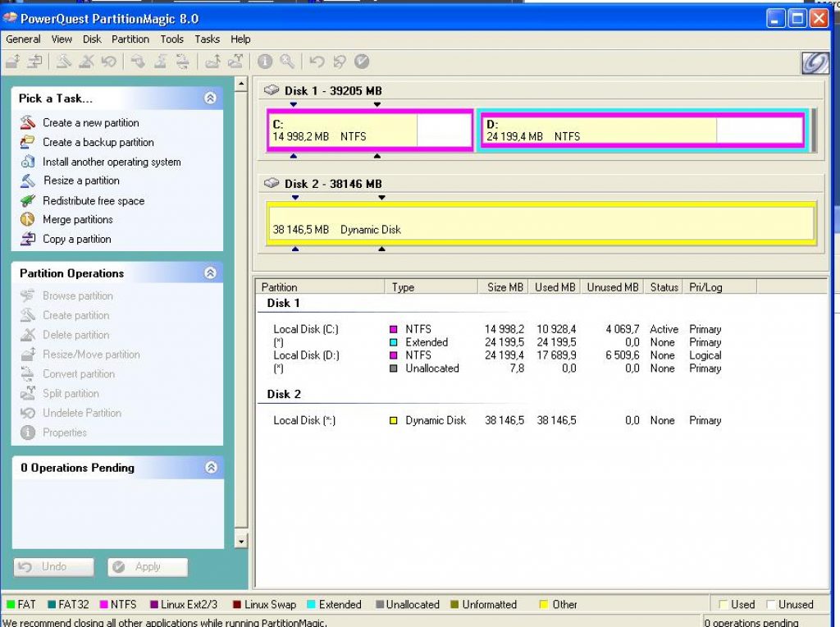Click the Used MB column header
Image resolution: width=840 pixels, height=627 pixels.
[x=555, y=287]
